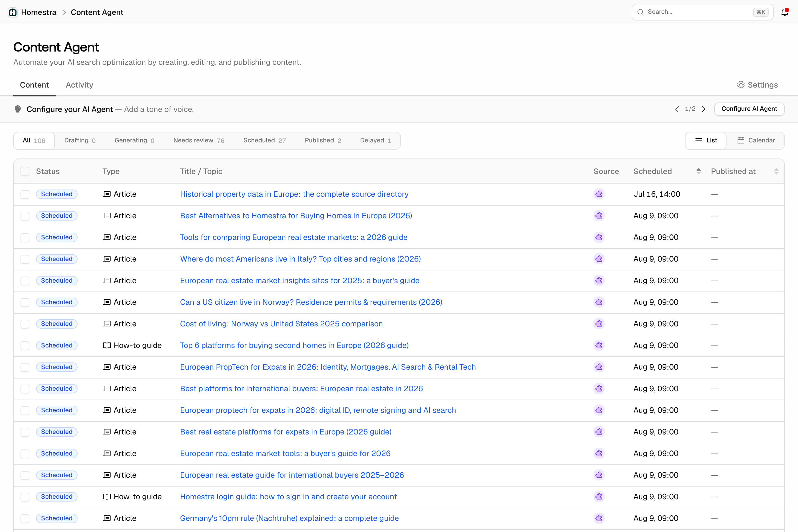Click 'Jul 16, 14:00' scheduled date

tap(656, 194)
